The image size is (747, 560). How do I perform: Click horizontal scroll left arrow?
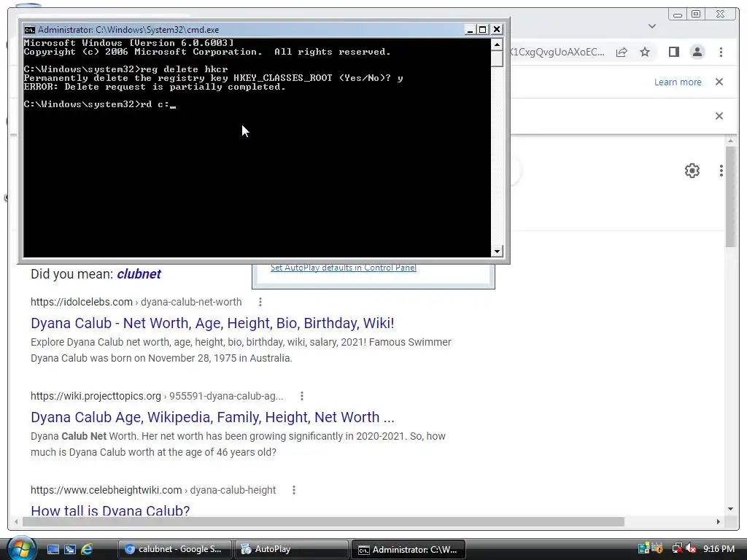16,522
